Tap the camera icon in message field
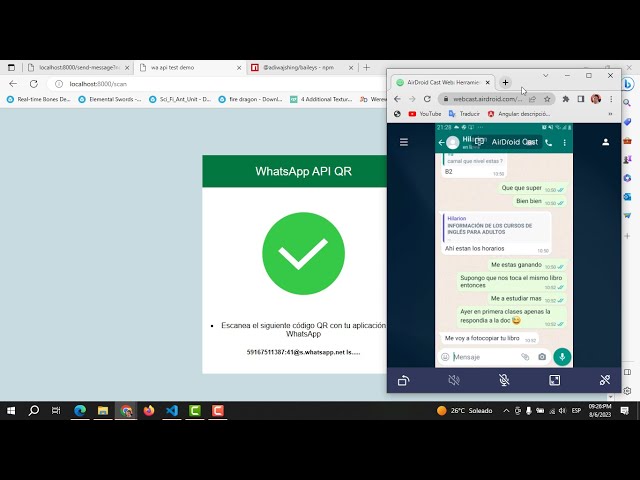The width and height of the screenshot is (640, 480). (542, 357)
